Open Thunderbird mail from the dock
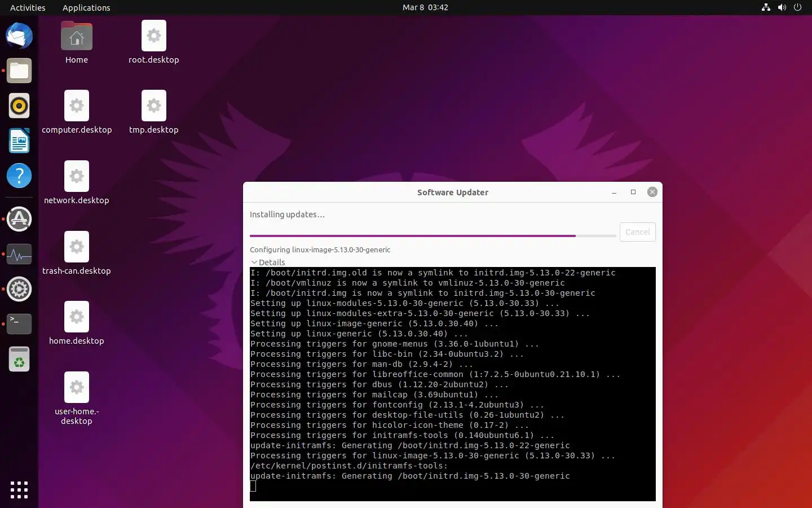The height and width of the screenshot is (508, 812). click(x=19, y=36)
